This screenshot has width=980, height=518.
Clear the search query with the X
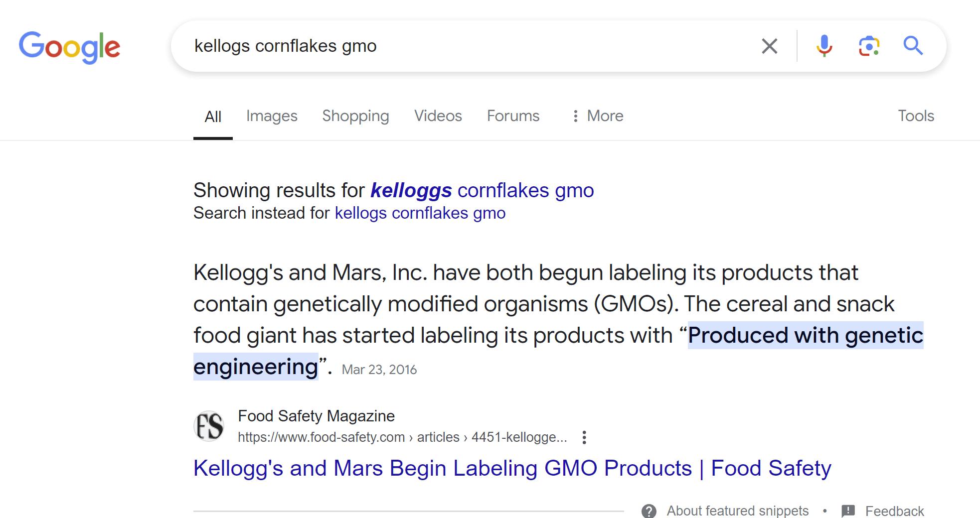pyautogui.click(x=769, y=46)
